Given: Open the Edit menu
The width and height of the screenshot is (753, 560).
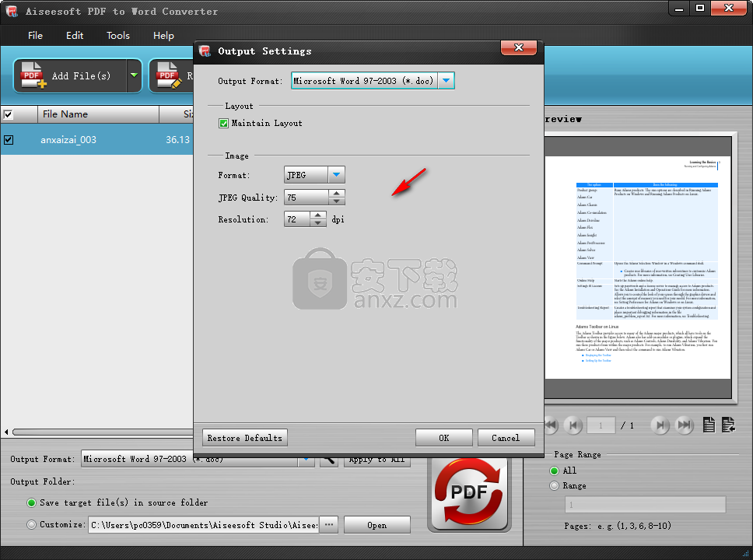Looking at the screenshot, I should [x=75, y=36].
